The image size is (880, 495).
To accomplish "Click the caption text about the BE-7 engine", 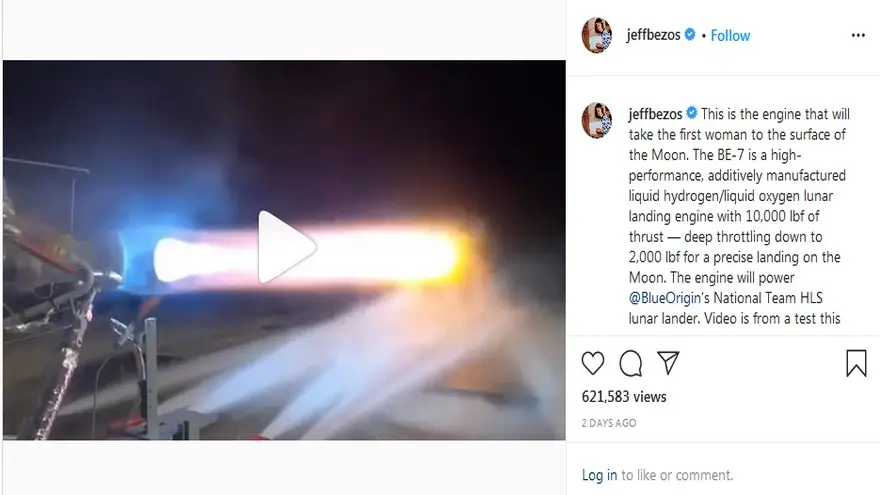I will click(740, 216).
